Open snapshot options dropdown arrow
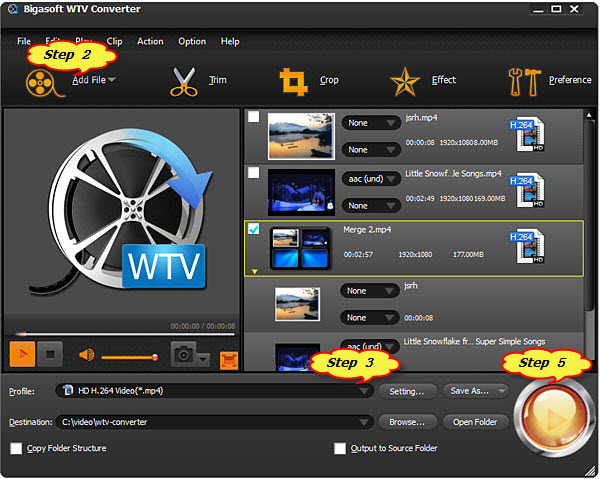Screen dimensions: 600x479 203,359
